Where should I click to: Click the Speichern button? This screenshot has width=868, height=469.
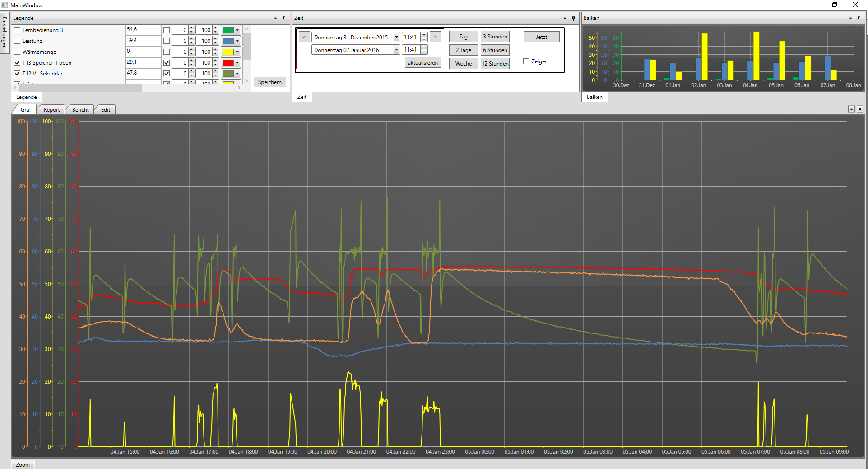(x=270, y=82)
